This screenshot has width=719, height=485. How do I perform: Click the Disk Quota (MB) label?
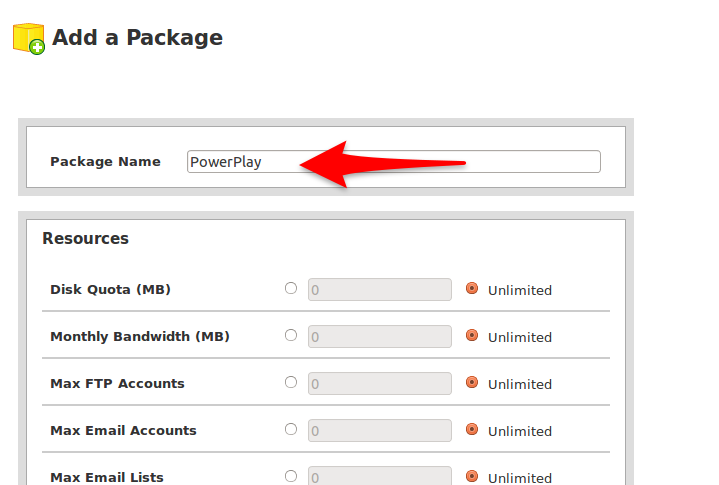[x=110, y=290]
